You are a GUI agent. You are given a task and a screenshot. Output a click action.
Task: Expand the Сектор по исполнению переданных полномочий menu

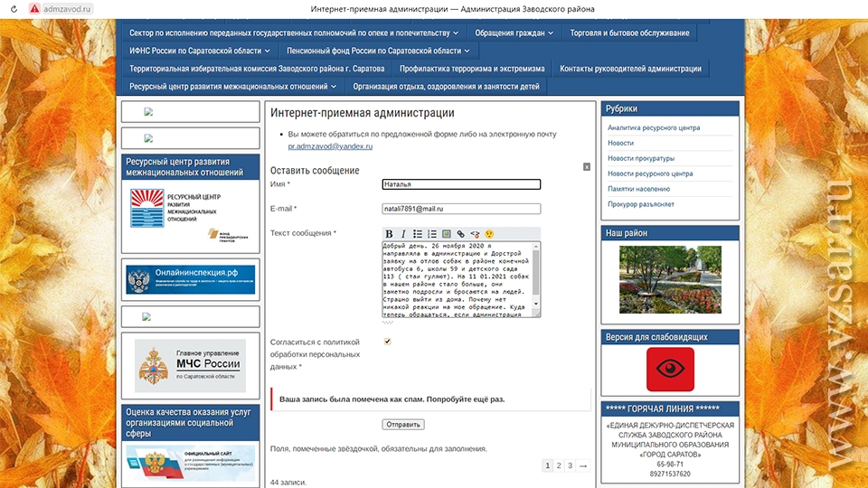[294, 33]
